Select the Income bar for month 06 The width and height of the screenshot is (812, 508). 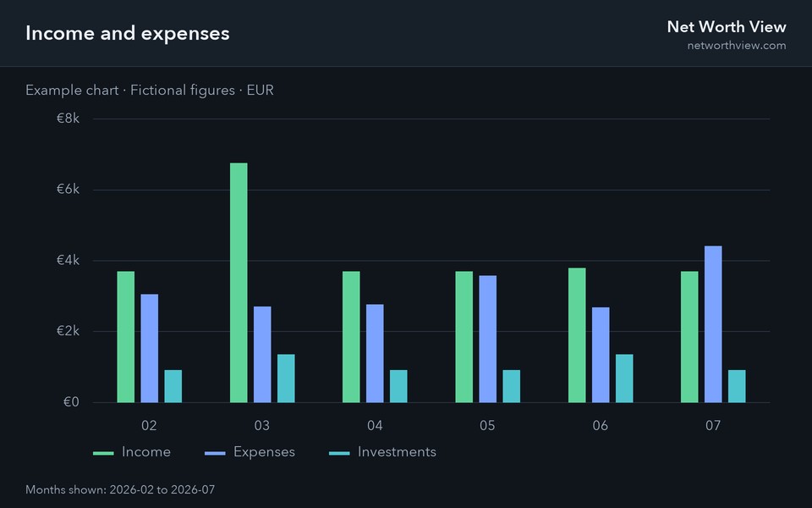pyautogui.click(x=577, y=335)
